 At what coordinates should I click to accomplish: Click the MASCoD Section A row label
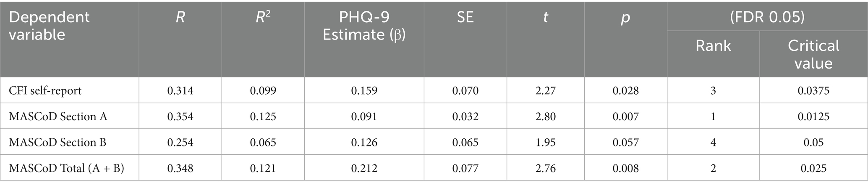(x=58, y=117)
